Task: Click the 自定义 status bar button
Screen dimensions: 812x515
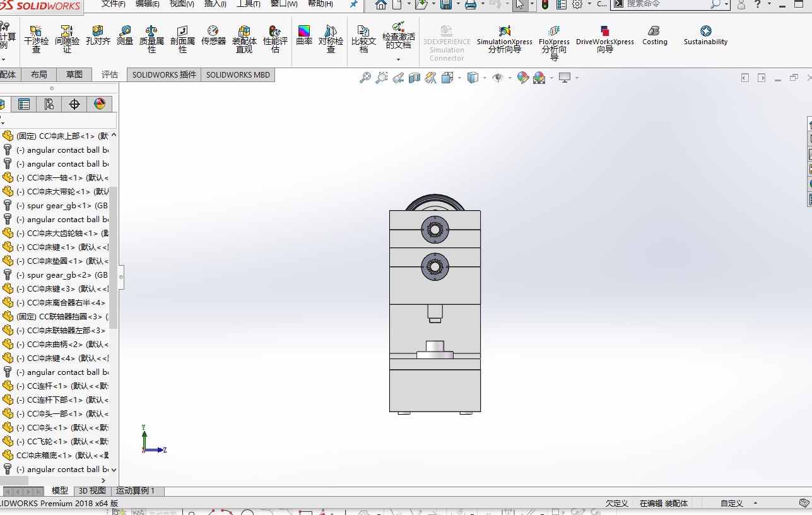Action: point(732,503)
